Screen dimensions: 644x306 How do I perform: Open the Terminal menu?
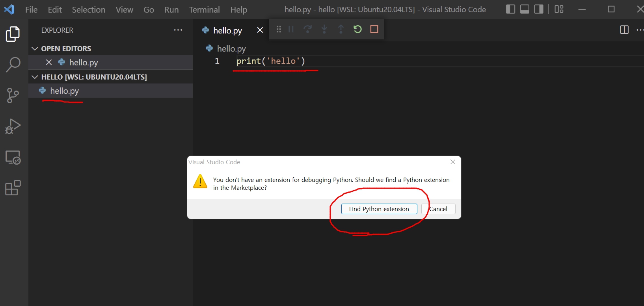pos(204,9)
